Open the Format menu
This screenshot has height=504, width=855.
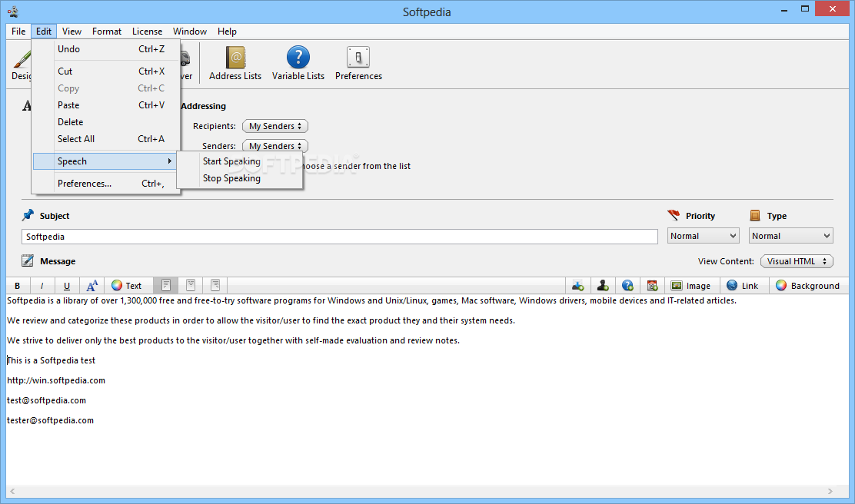[106, 31]
